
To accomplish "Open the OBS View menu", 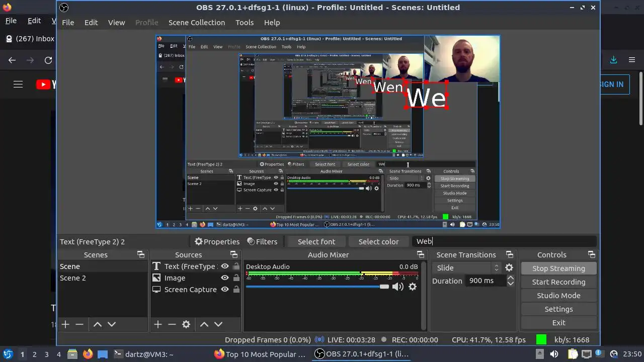I will (x=116, y=23).
